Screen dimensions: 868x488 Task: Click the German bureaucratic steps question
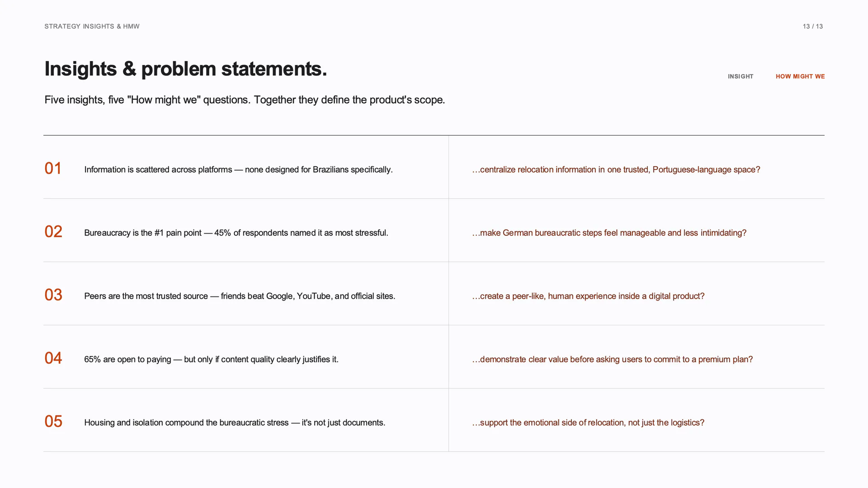(x=609, y=233)
